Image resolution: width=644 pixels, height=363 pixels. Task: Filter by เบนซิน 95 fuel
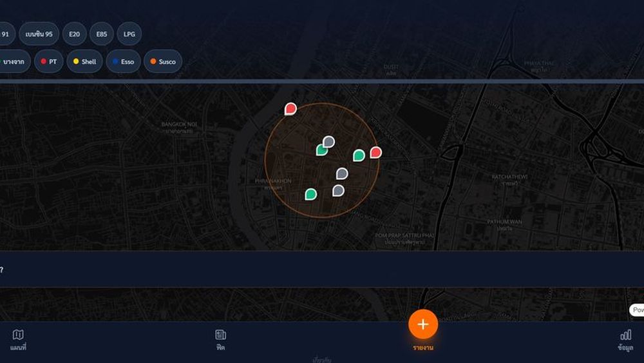pyautogui.click(x=39, y=34)
